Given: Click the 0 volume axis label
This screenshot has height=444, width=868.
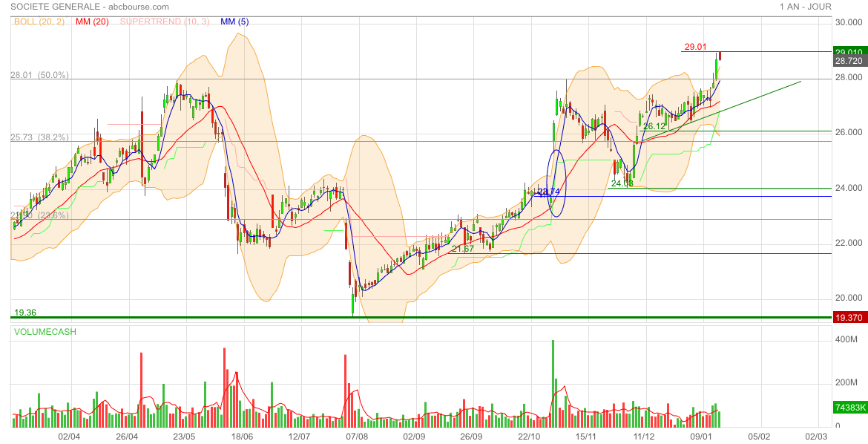Looking at the screenshot, I should click(x=838, y=427).
